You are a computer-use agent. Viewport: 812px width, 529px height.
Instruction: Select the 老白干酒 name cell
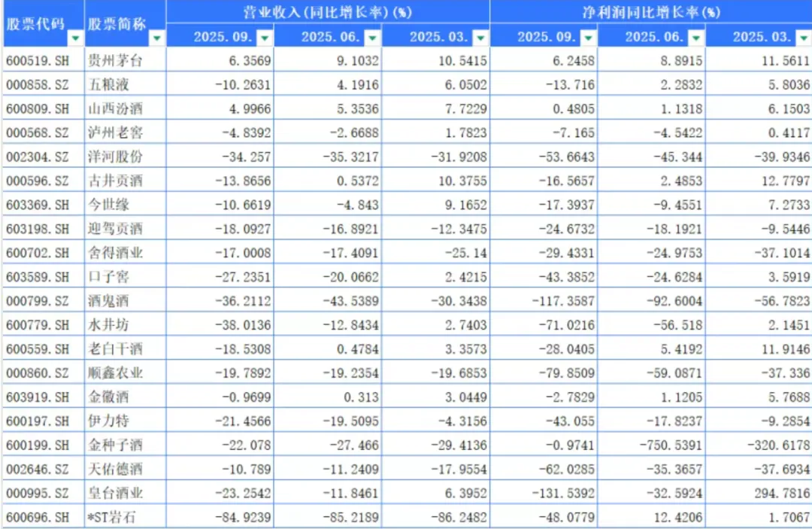[126, 349]
